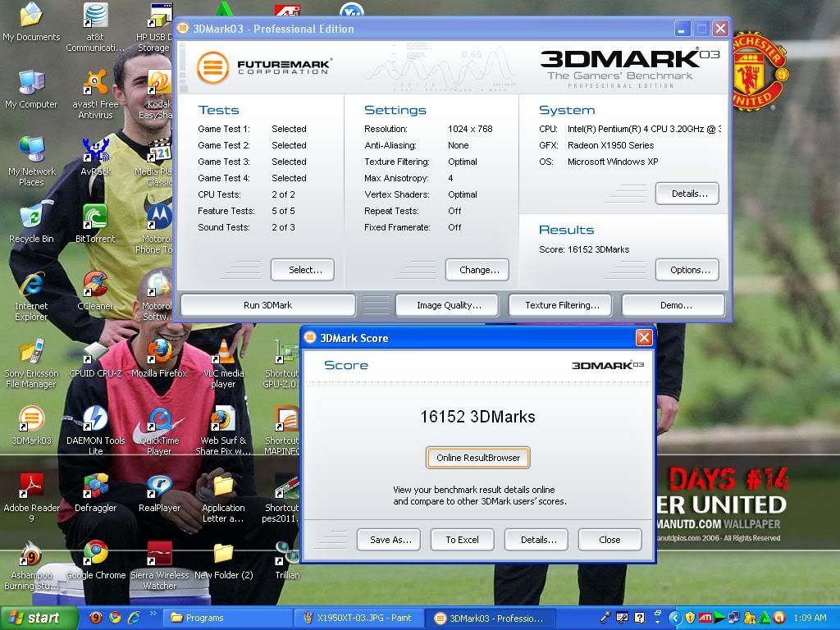Open the Internet Explorer desktop icon
The width and height of the screenshot is (840, 630).
click(31, 297)
